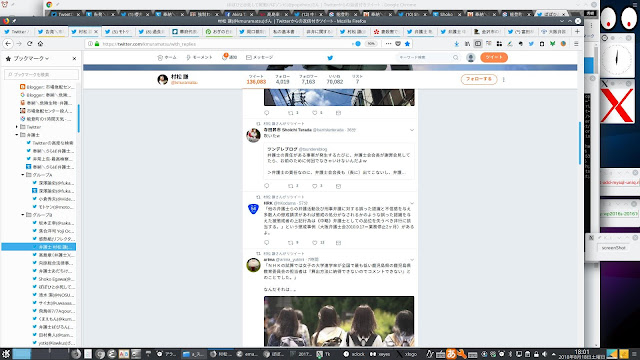Viewport: 640px width, 360px height.
Task: Open the ツイート count 136,083 tab
Action: pyautogui.click(x=256, y=79)
